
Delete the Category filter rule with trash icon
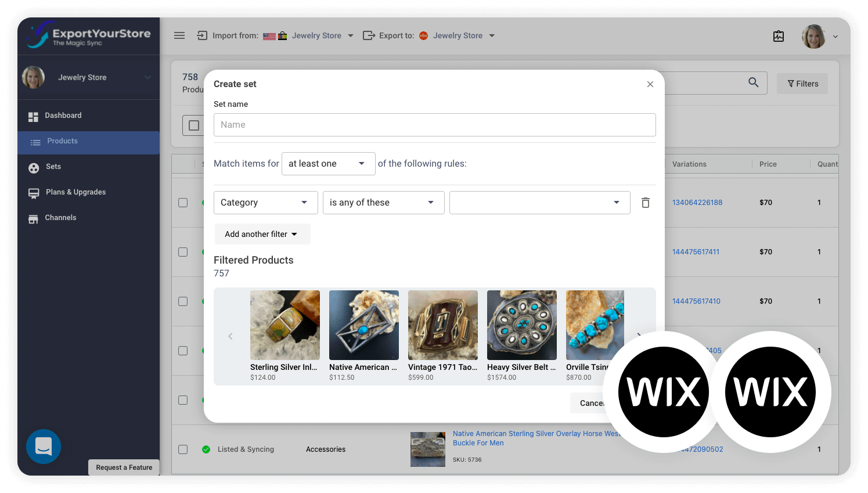(645, 202)
